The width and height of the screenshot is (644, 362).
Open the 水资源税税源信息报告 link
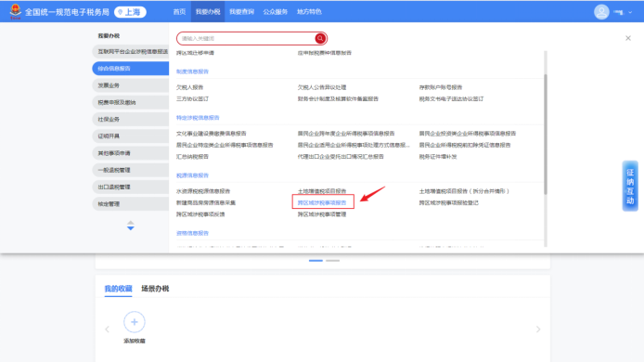point(203,191)
